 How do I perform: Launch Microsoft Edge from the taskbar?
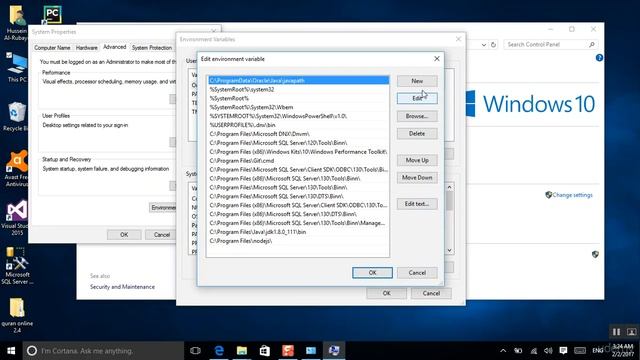coord(219,351)
